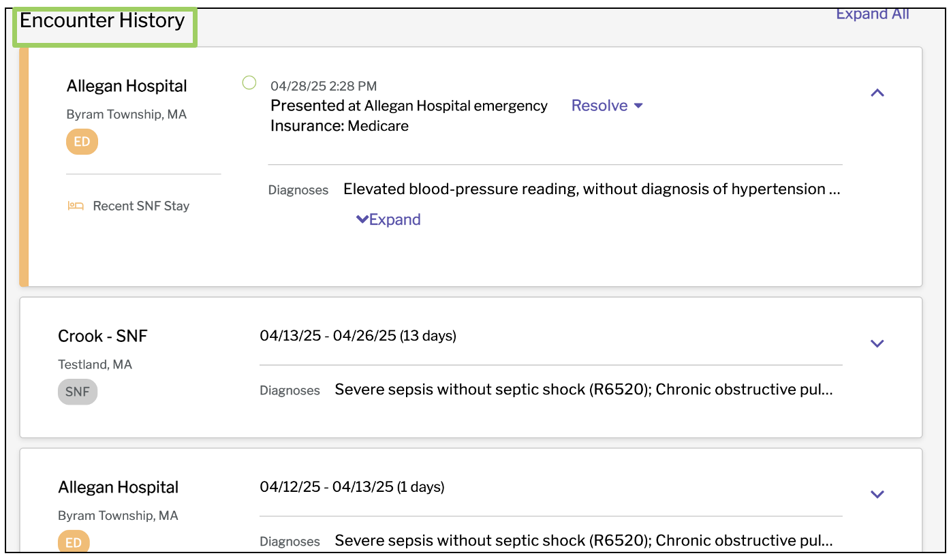The width and height of the screenshot is (951, 560).
Task: Click the ED badge on 04/12/25 Allegan encounter
Action: (x=74, y=542)
